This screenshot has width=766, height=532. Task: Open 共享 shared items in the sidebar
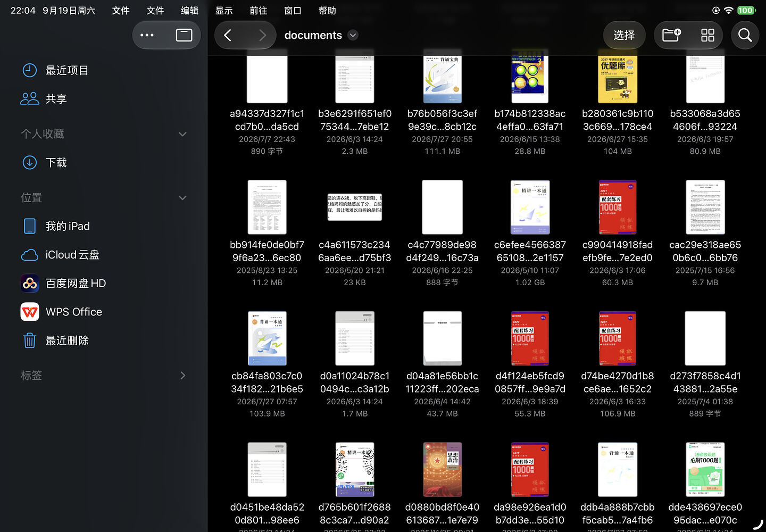coord(104,99)
